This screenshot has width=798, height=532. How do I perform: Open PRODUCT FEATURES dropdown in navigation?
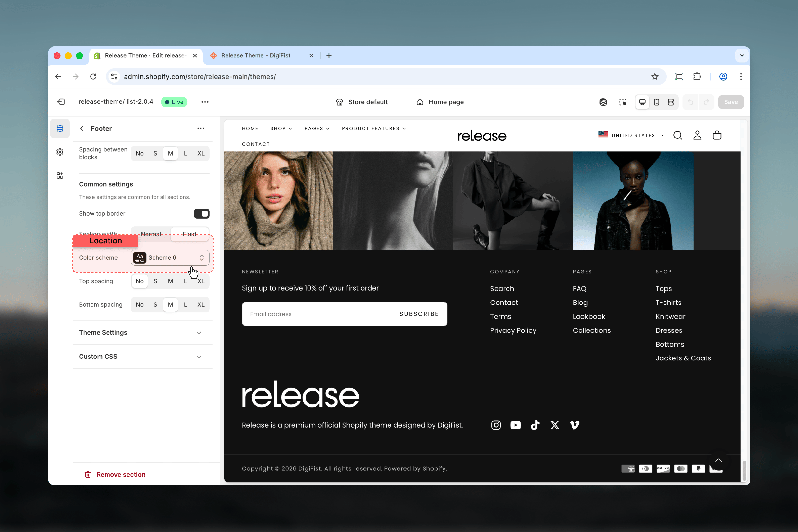[374, 128]
